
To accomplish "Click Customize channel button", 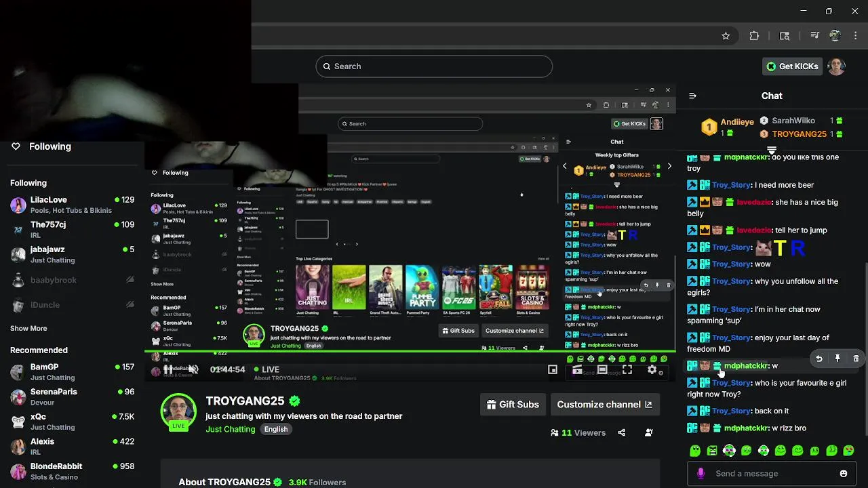I will (604, 405).
